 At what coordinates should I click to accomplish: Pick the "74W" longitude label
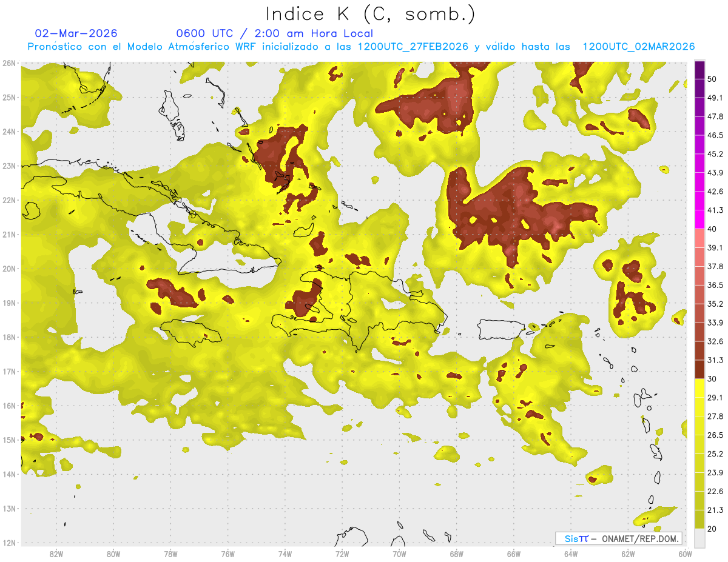point(285,554)
